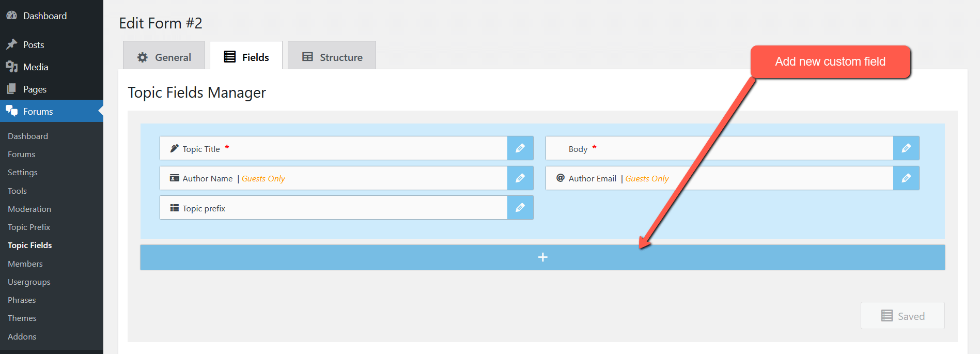
Task: Click the Media library icon
Action: point(11,67)
